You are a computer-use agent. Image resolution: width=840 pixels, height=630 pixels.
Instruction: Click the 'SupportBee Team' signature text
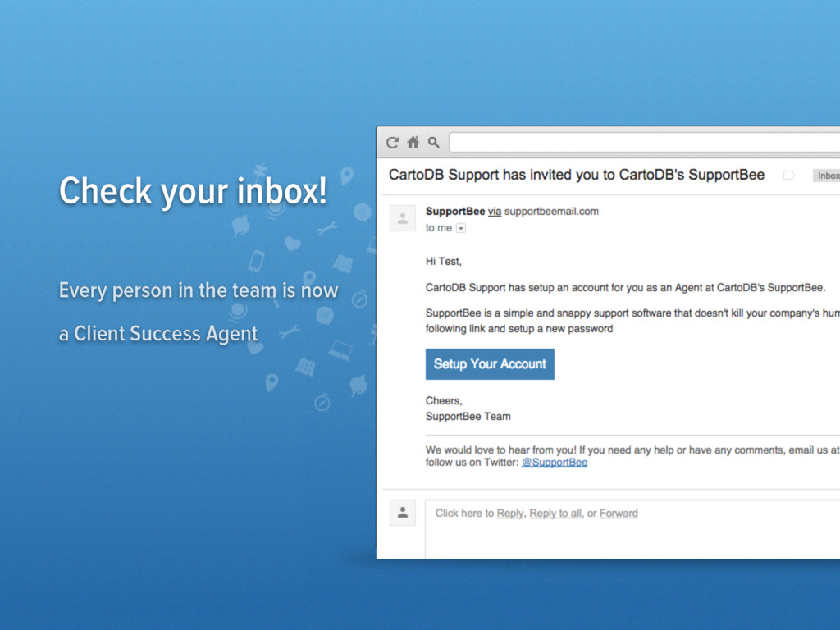point(468,416)
